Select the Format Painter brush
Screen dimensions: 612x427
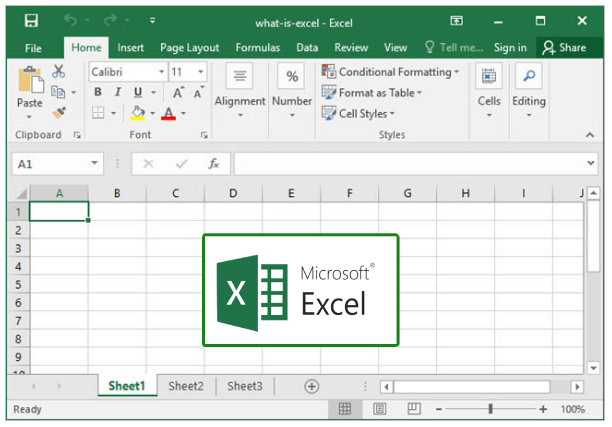point(59,113)
